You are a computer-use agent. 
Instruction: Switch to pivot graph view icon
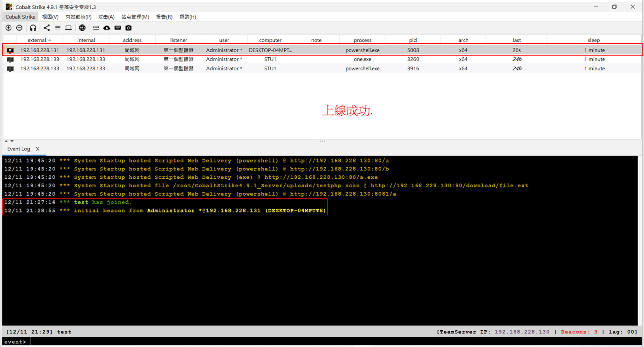(x=47, y=28)
